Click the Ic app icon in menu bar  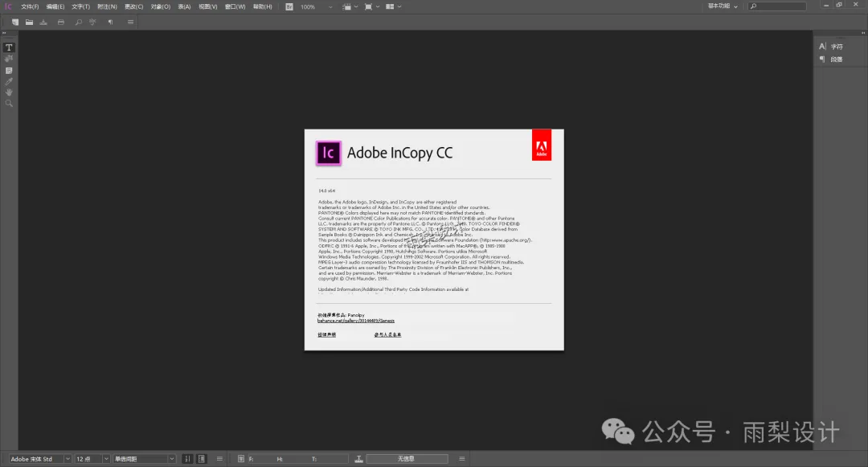click(x=8, y=6)
